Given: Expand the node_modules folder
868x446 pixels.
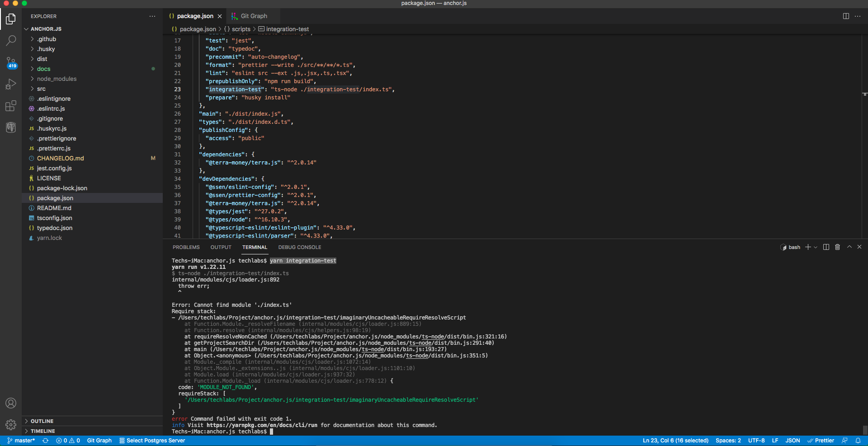Looking at the screenshot, I should pyautogui.click(x=92, y=79).
